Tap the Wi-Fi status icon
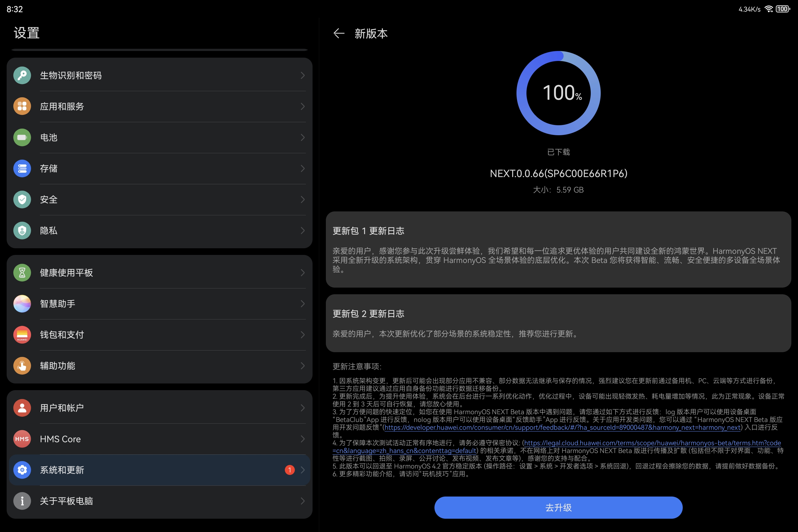 [769, 9]
